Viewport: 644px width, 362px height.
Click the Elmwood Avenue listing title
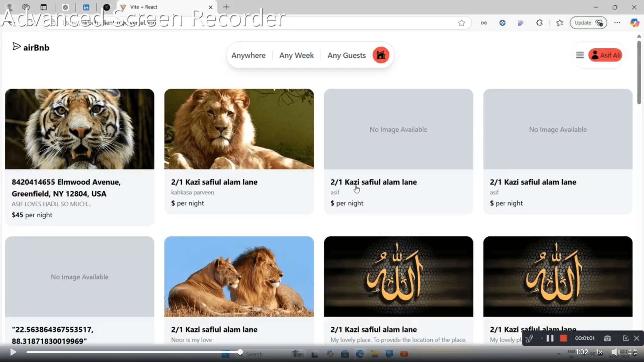[x=66, y=188]
